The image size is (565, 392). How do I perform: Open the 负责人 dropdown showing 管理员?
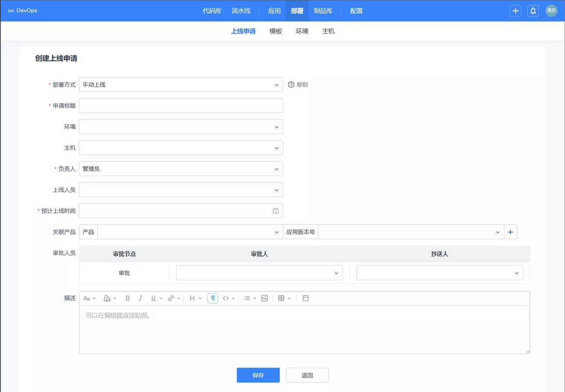tap(181, 169)
